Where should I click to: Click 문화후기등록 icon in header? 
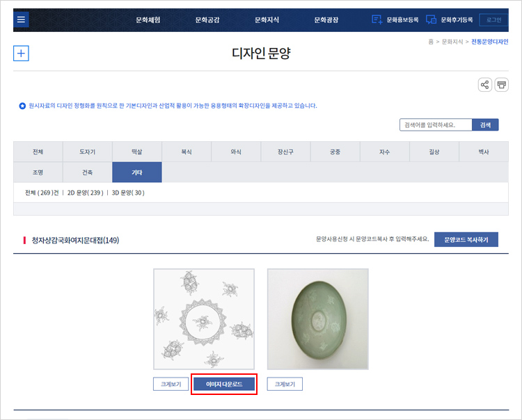click(x=432, y=19)
